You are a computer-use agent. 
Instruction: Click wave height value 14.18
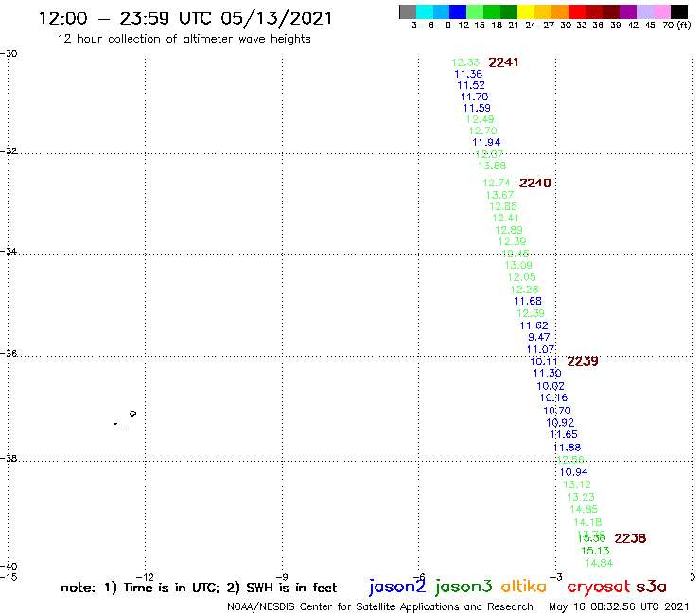587,522
